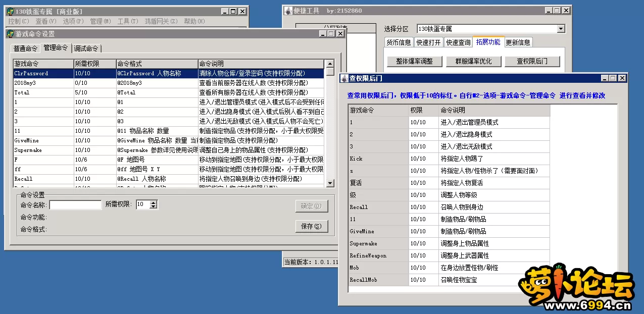This screenshot has height=314, width=644.
Task: Minimize the 130铁蛋专属 main window
Action: [226, 11]
